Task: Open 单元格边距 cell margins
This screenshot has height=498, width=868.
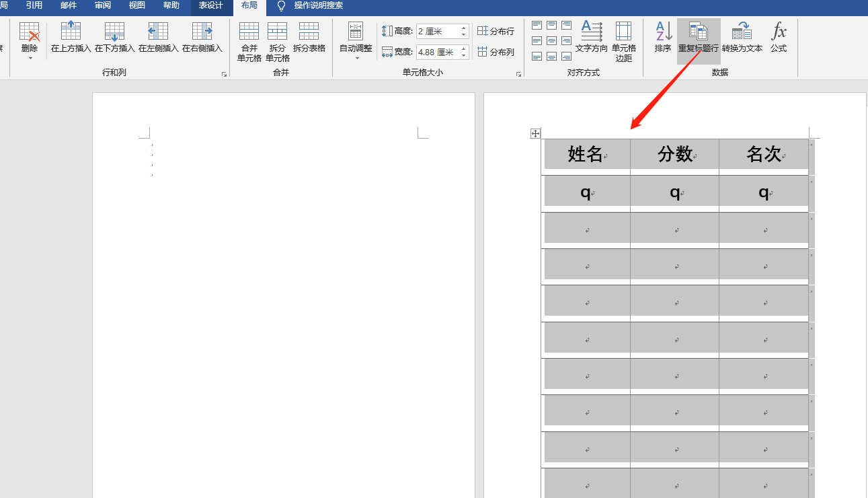Action: (x=623, y=42)
